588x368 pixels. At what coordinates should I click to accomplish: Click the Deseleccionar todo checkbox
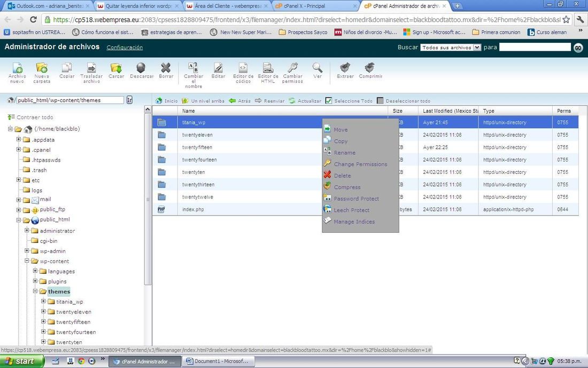click(x=380, y=101)
